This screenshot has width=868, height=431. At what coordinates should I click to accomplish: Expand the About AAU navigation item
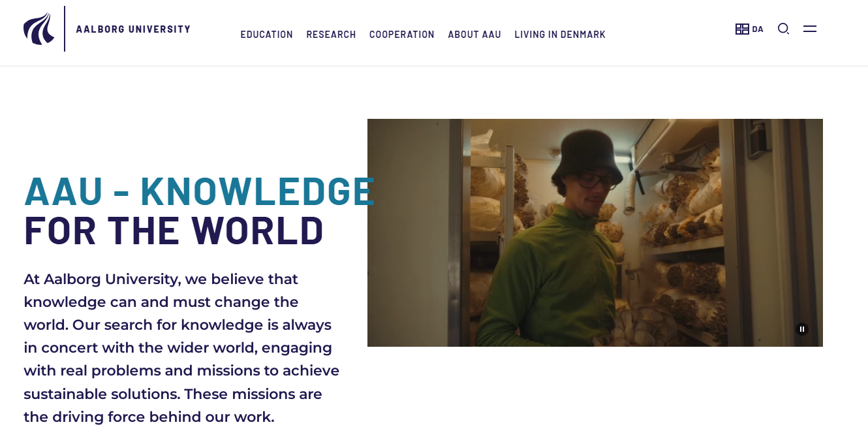tap(474, 35)
